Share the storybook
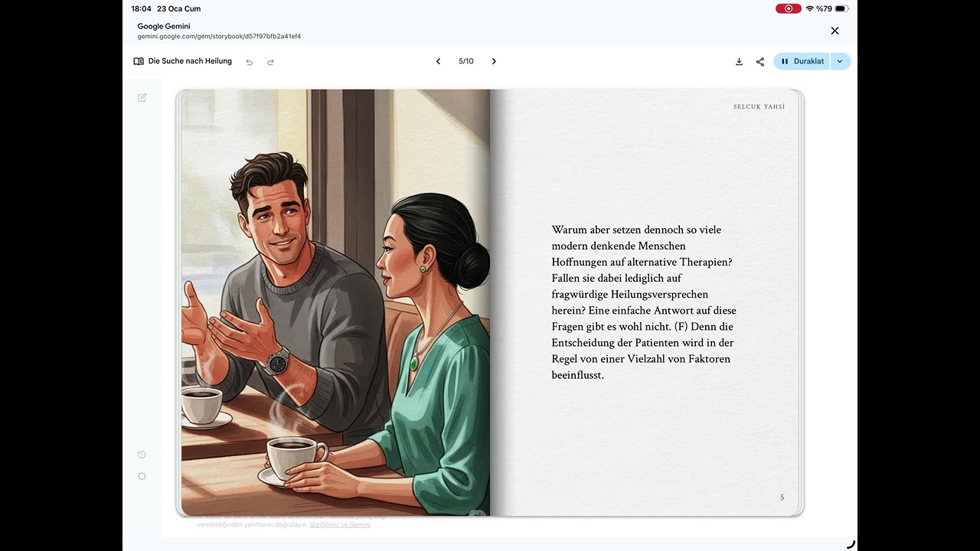This screenshot has height=551, width=980. point(760,61)
